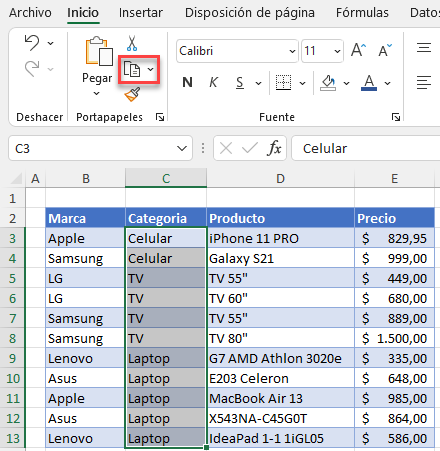Select row 1 header
Screen dimensions: 440x451
click(13, 199)
